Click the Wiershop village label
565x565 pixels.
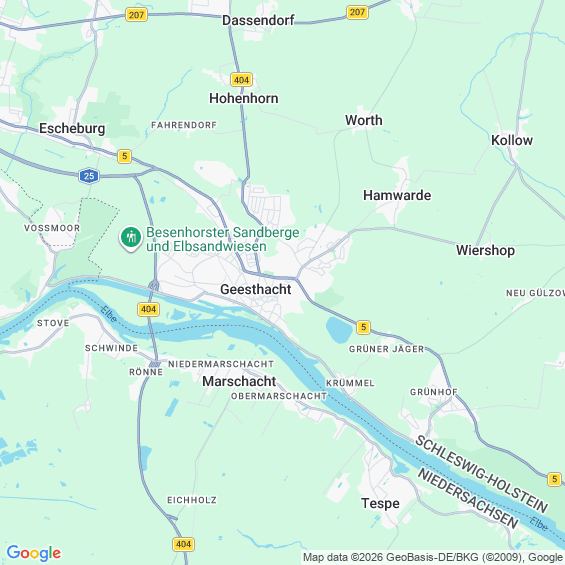485,250
